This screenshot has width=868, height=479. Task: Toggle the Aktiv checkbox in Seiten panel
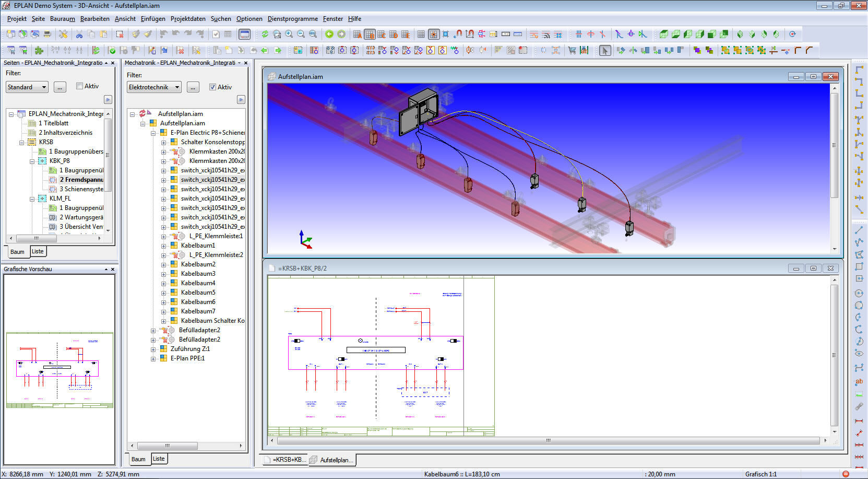[x=80, y=86]
